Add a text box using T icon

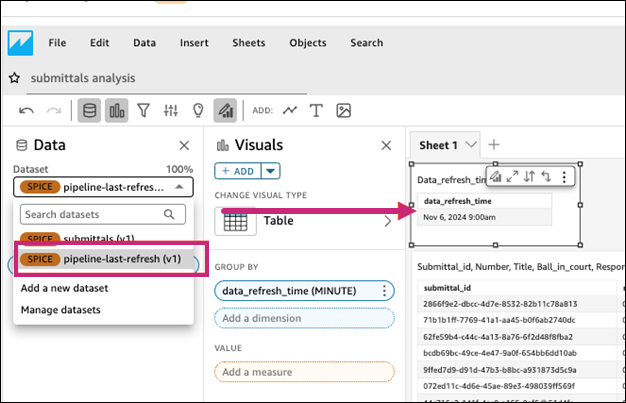tap(316, 110)
